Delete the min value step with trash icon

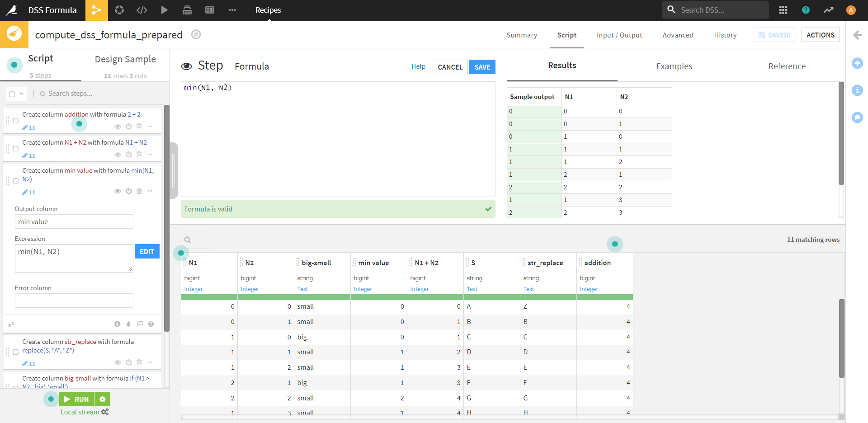pyautogui.click(x=139, y=191)
